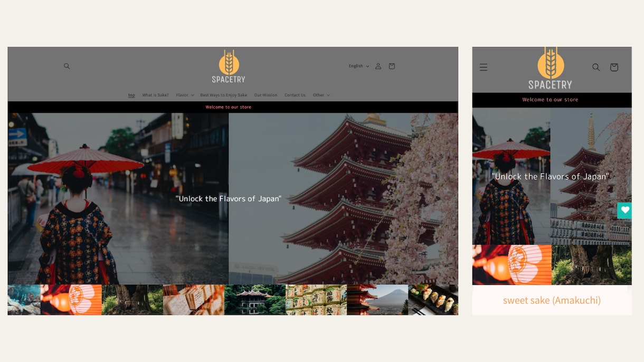Click the Spacetry logo in the mobile view
Image resolution: width=644 pixels, height=362 pixels.
click(551, 68)
